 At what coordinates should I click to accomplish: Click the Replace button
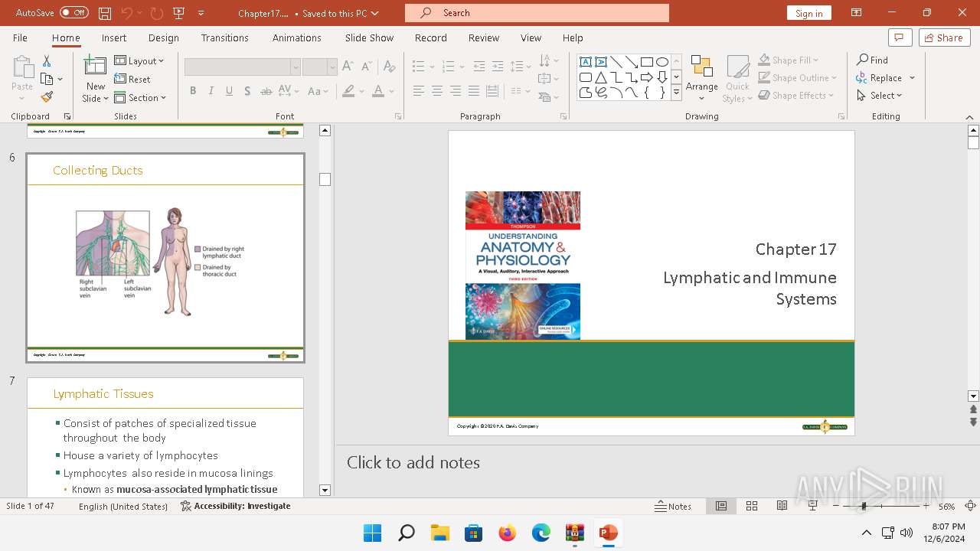(880, 77)
